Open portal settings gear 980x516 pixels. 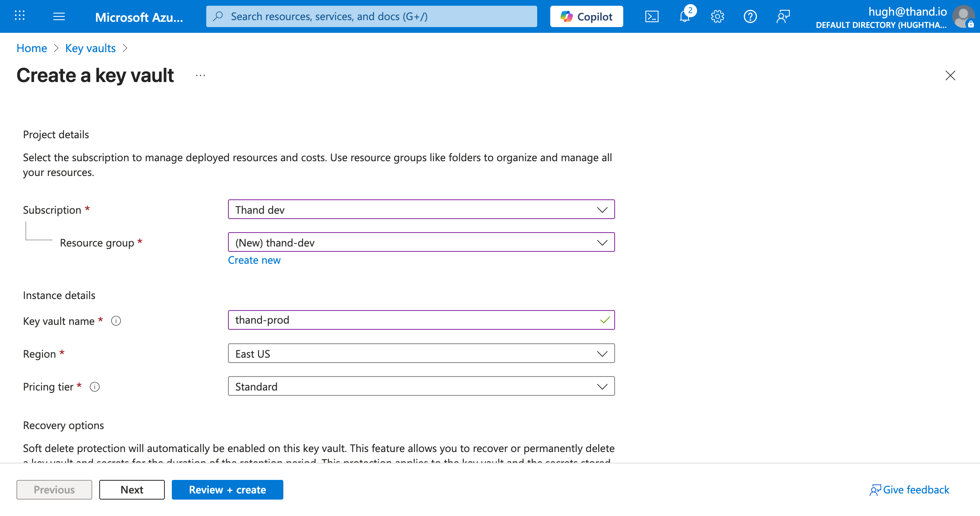tap(717, 16)
